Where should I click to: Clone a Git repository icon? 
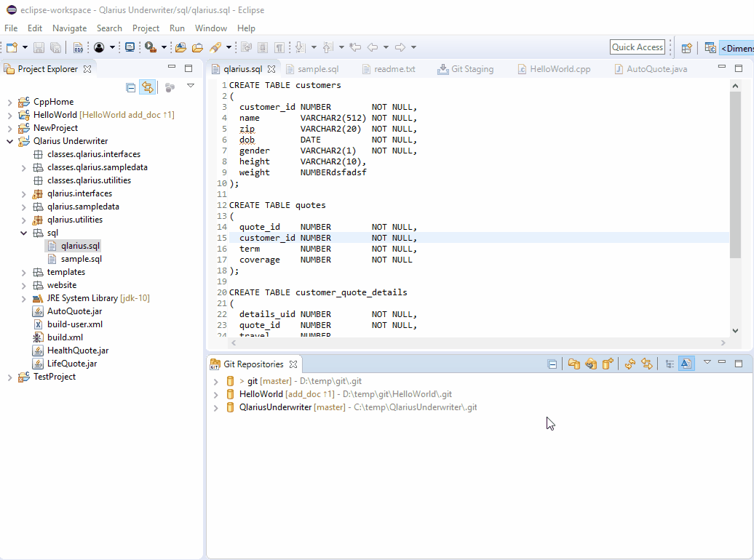591,364
